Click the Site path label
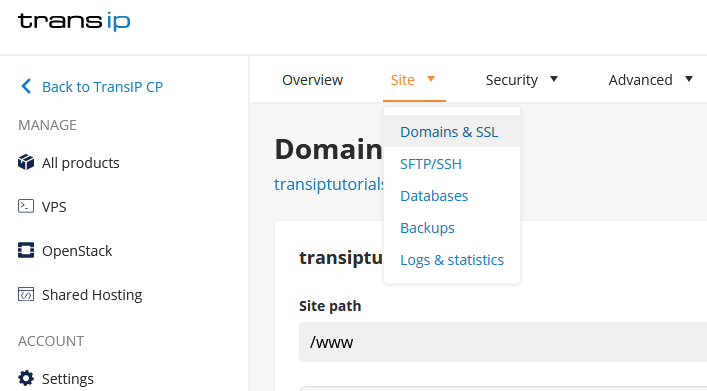 click(330, 306)
